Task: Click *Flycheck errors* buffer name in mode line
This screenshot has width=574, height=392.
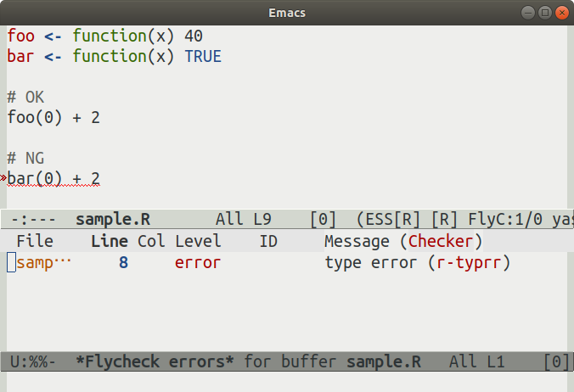Action: [155, 362]
